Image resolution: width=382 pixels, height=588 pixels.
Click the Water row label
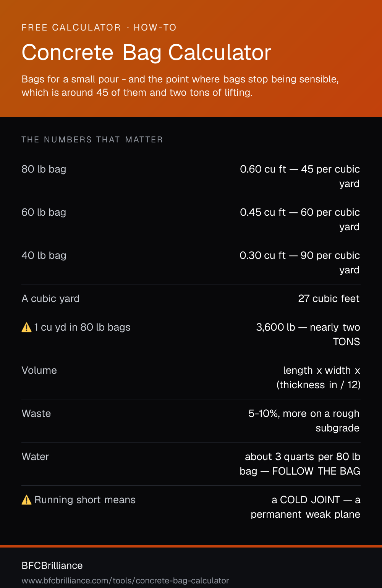36,457
